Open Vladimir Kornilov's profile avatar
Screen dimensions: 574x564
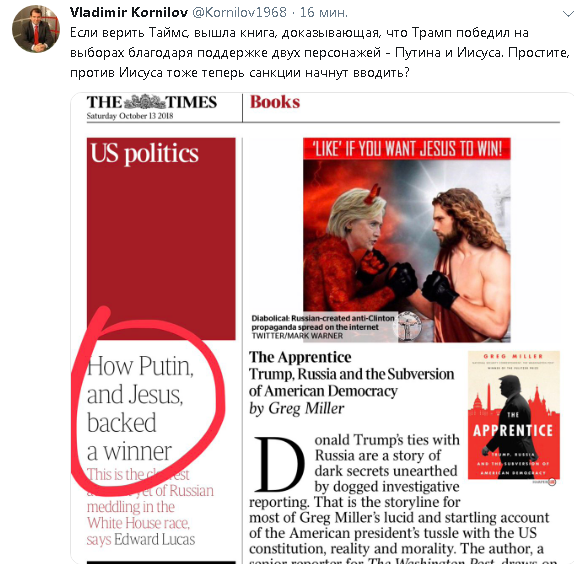(36, 29)
